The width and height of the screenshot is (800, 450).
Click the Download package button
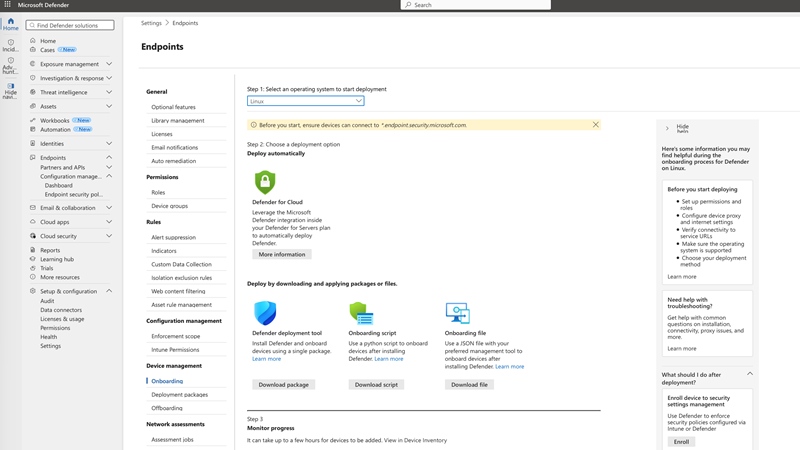pos(284,385)
